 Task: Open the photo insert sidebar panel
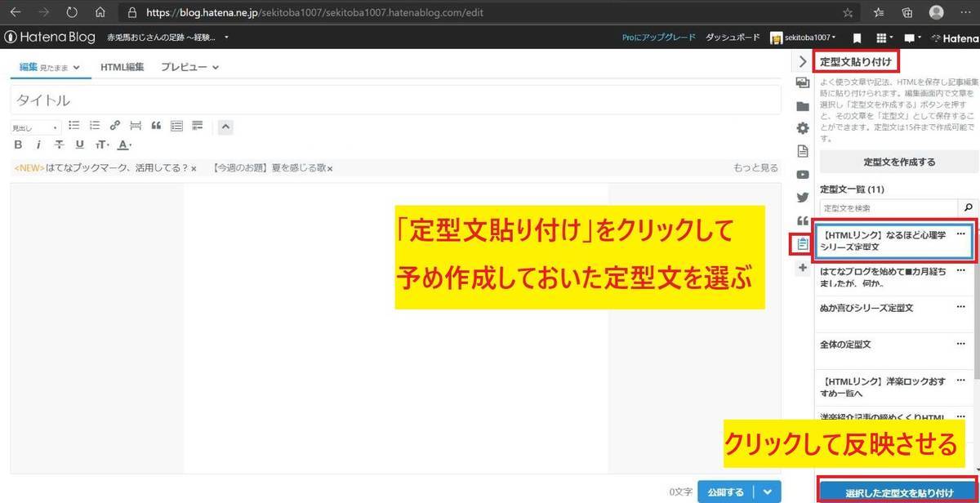(802, 82)
